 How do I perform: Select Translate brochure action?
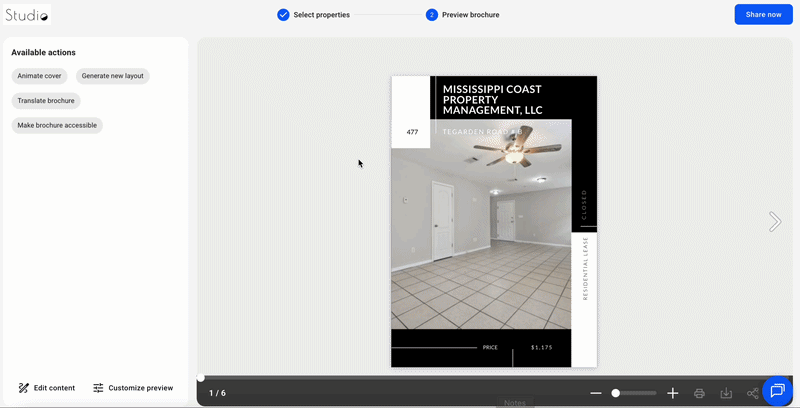[46, 100]
